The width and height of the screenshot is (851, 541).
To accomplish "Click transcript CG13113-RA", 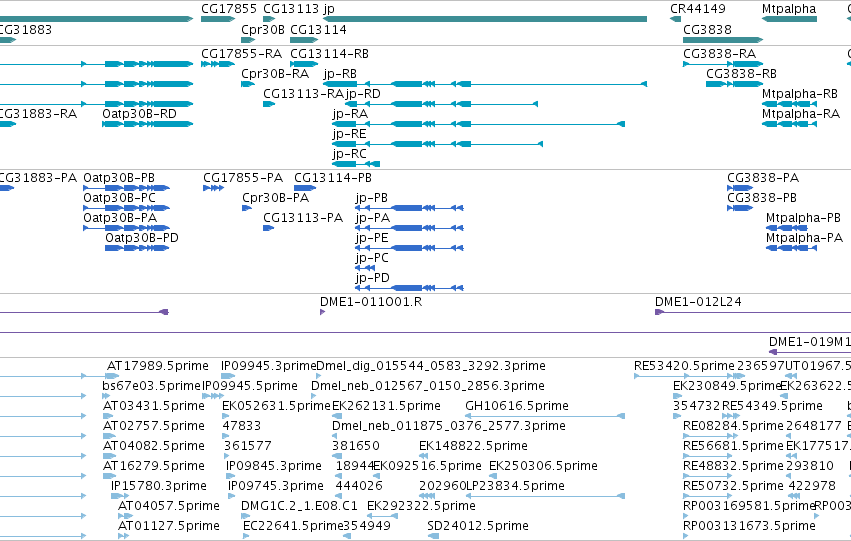I will coord(303,94).
